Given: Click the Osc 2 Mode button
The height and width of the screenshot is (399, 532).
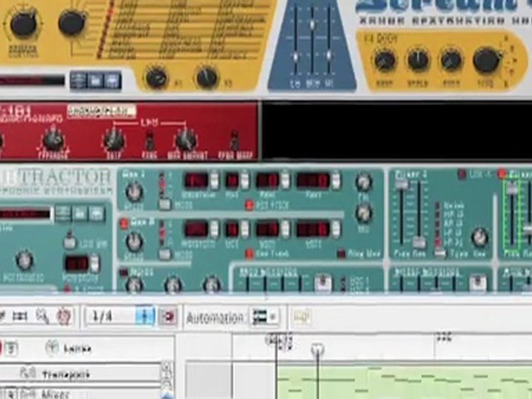Looking at the screenshot, I should tap(165, 254).
